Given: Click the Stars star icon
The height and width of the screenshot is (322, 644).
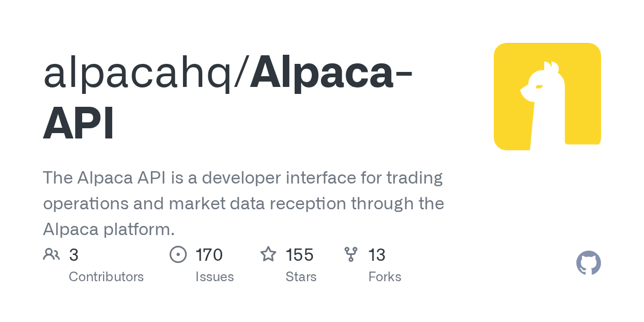Looking at the screenshot, I should 268,254.
